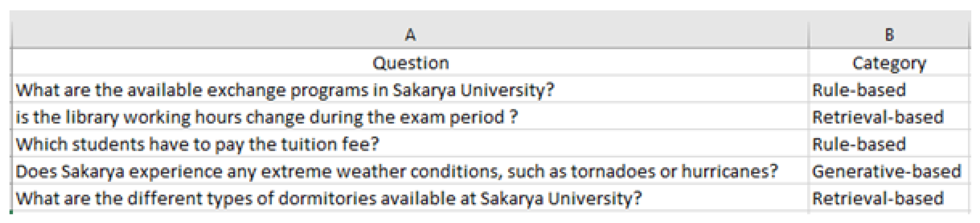Select column B header
980x223 pixels.
889,35
